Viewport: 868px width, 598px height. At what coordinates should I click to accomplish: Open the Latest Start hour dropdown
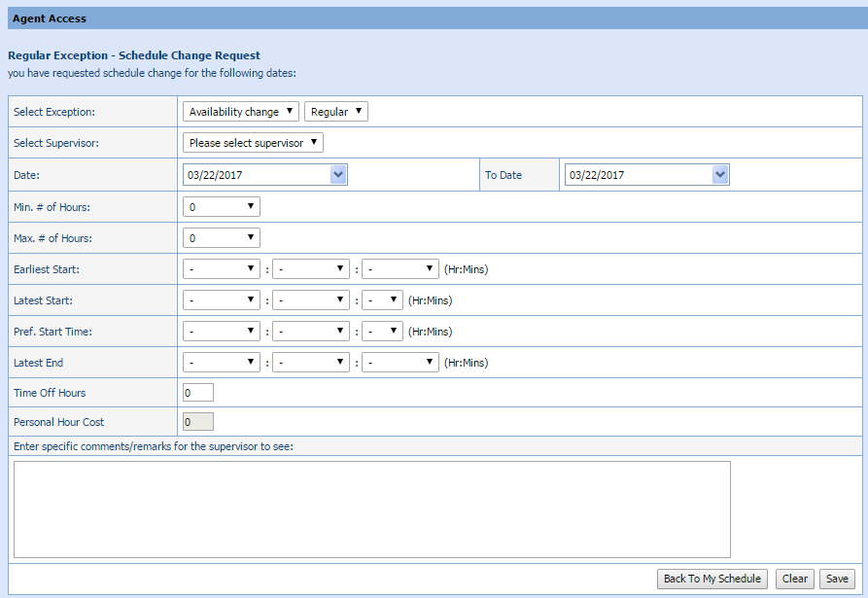tap(222, 300)
